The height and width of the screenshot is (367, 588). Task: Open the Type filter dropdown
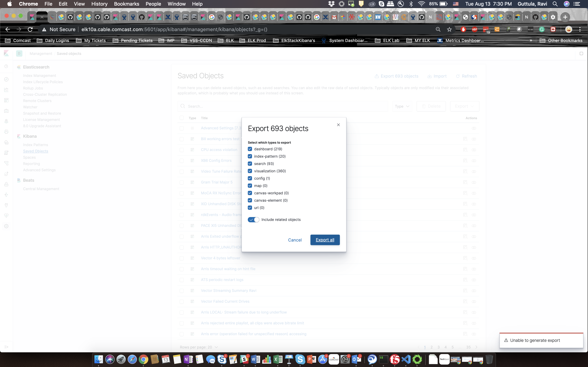point(402,106)
